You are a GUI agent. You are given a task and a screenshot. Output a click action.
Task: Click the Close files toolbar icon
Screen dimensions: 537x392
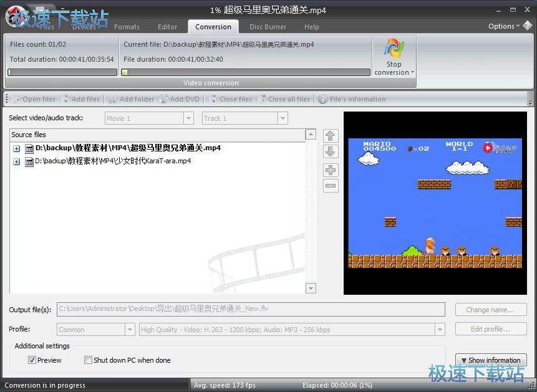(213, 99)
